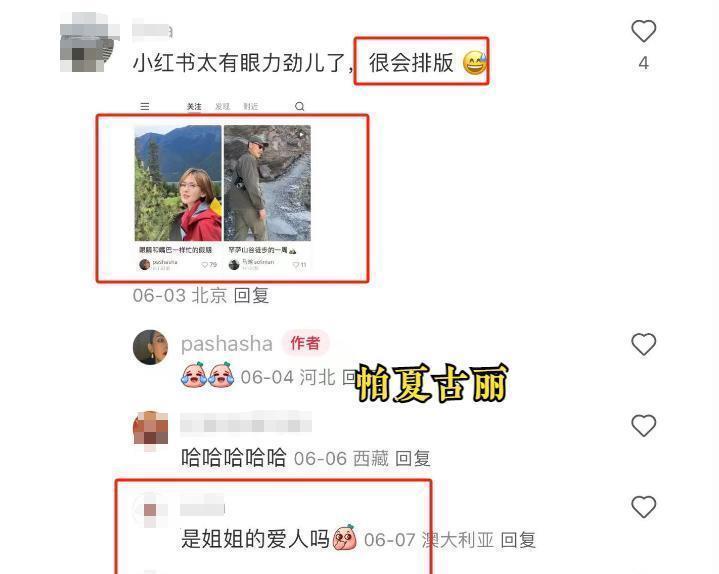Like pashasha's author reply
The image size is (719, 574).
click(x=643, y=344)
